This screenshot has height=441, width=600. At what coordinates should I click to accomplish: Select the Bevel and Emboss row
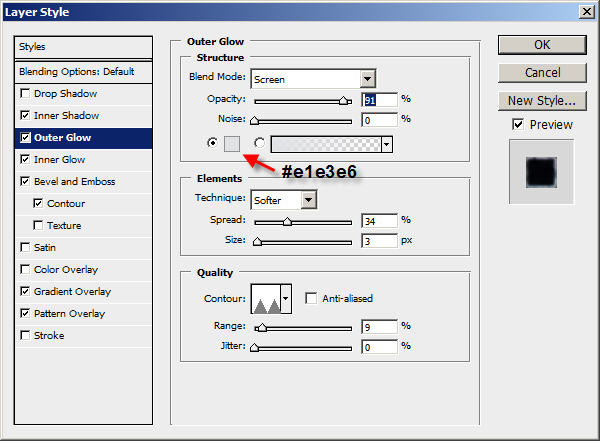83,181
